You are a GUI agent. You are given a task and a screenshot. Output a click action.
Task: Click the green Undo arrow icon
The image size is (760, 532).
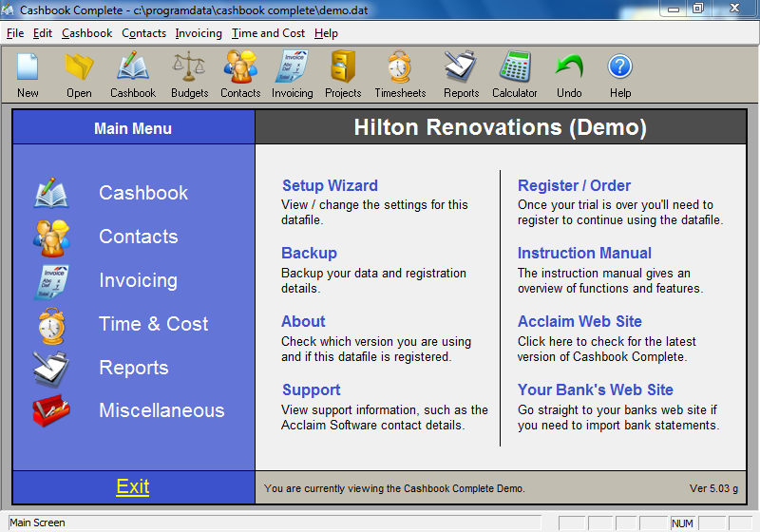pos(569,66)
